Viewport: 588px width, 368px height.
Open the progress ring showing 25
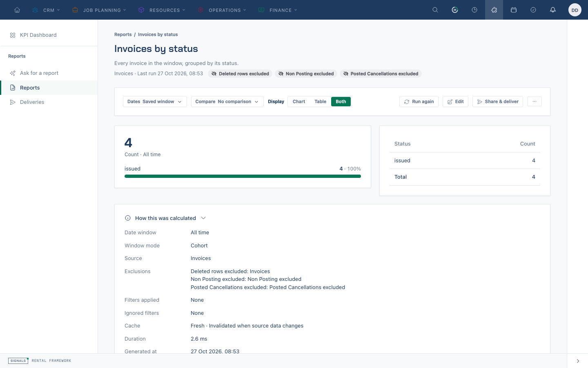pos(455,10)
